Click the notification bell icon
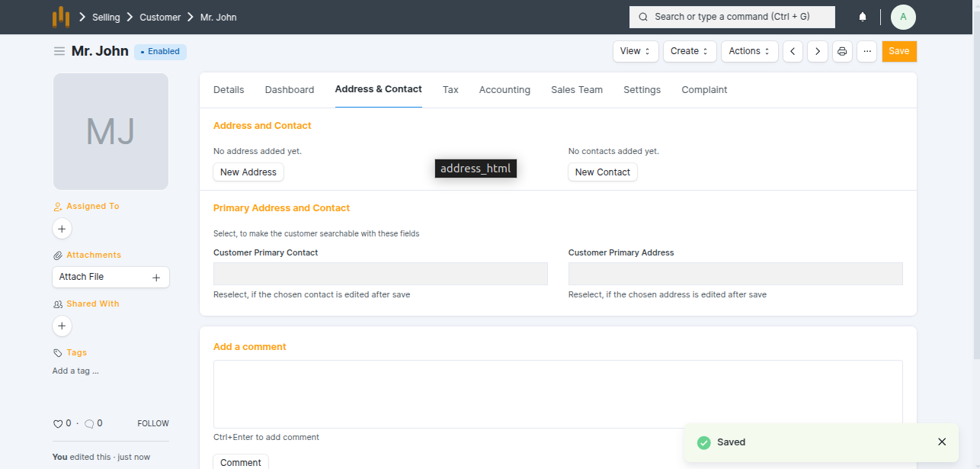 863,17
